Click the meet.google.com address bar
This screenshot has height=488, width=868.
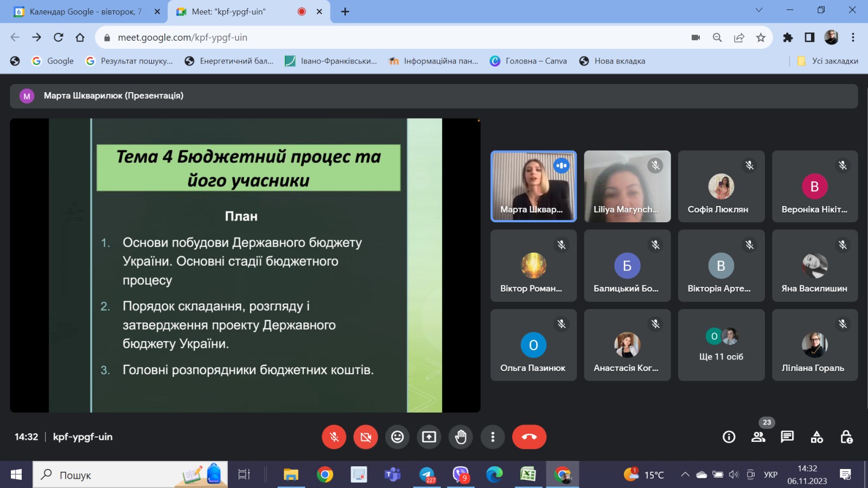pyautogui.click(x=184, y=37)
